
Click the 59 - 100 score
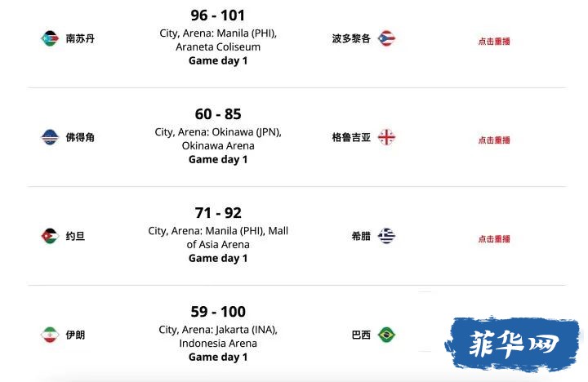[218, 312]
